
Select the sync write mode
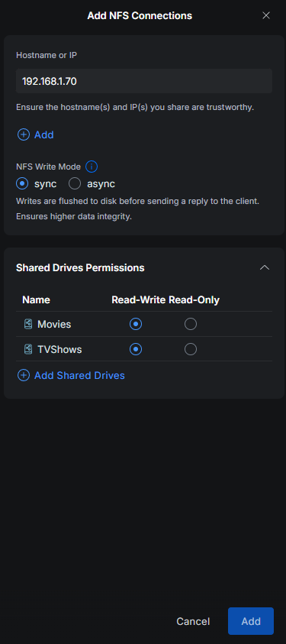point(22,183)
